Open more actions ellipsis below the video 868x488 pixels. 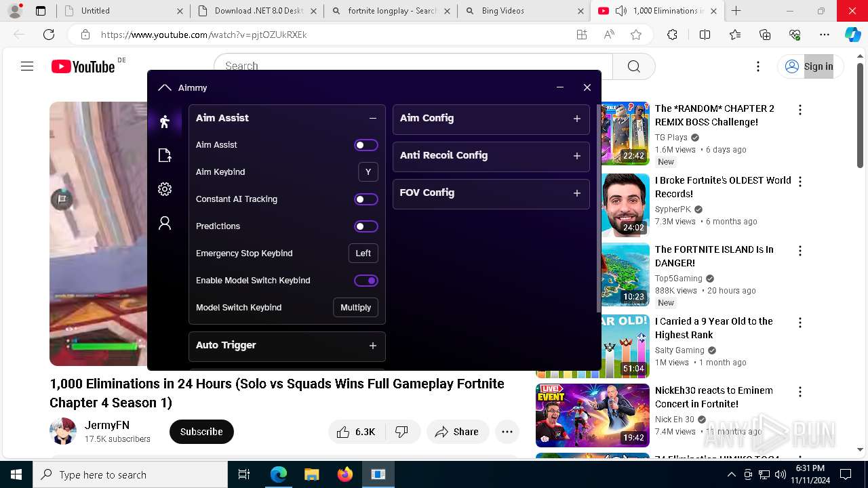pos(507,432)
